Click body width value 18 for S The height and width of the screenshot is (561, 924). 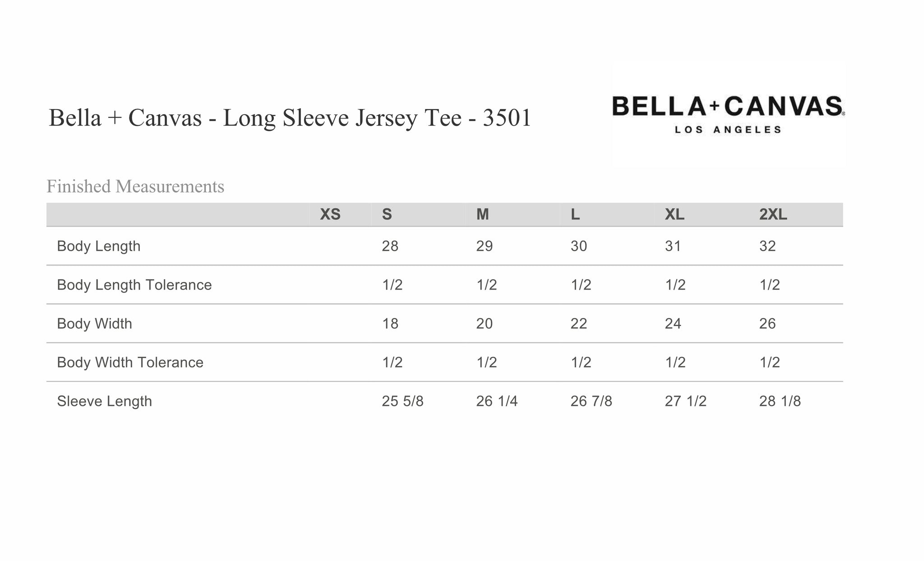tap(390, 324)
